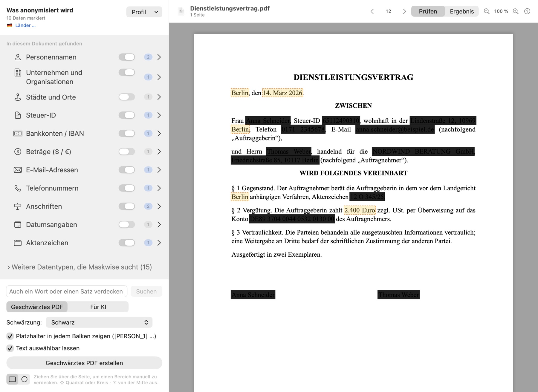Enable the Beträge ($ / €) switch
The image size is (538, 392).
pos(127,151)
